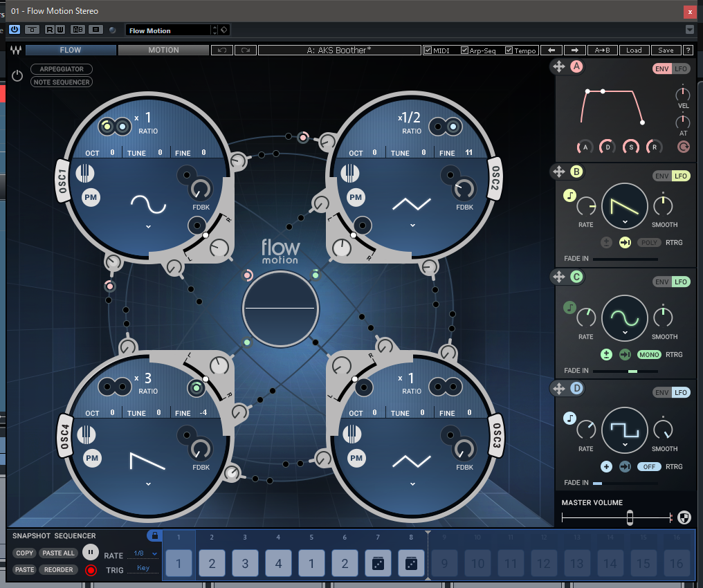Pause the snapshot sequencer playback
Image resolution: width=703 pixels, height=588 pixels.
tap(91, 552)
